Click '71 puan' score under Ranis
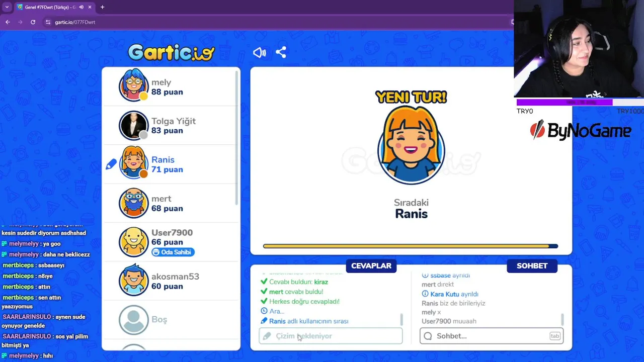 (x=167, y=169)
